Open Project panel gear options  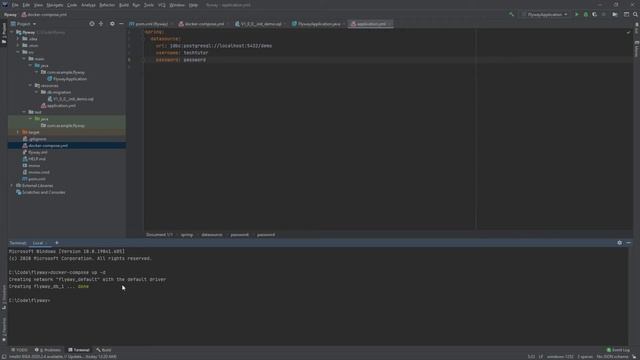112,24
